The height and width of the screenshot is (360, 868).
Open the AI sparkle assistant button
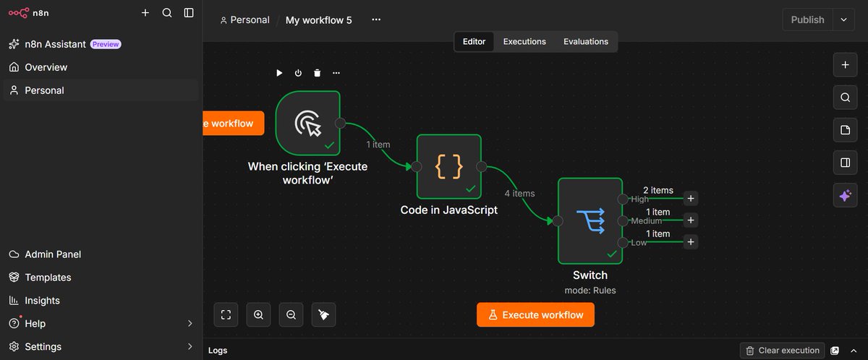click(x=845, y=195)
